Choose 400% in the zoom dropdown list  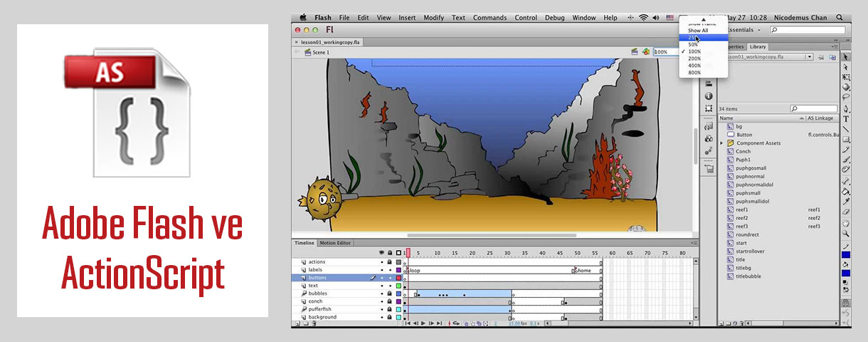coord(694,66)
